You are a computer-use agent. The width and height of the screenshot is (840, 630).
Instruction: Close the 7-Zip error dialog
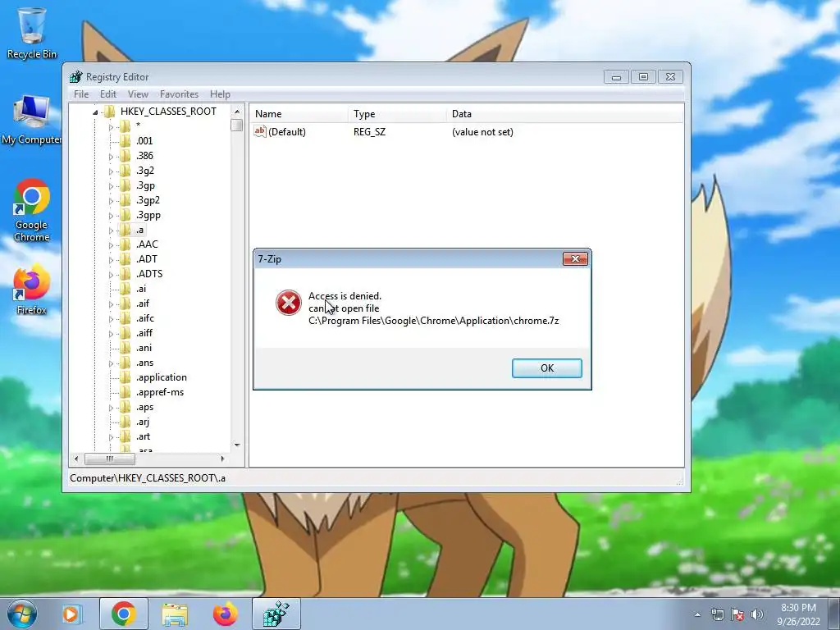tap(575, 258)
